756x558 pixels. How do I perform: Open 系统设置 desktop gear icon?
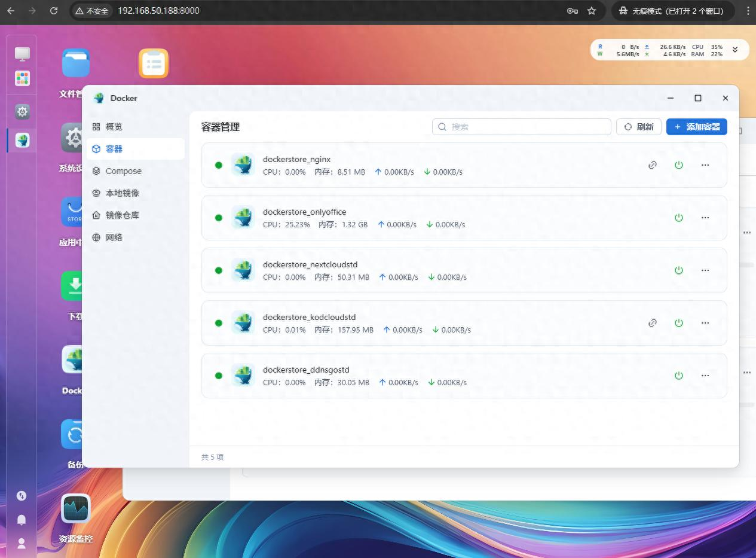(72, 138)
